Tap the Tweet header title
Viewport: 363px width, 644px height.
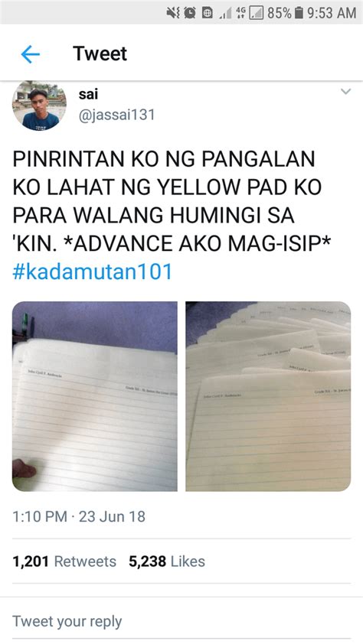tap(100, 54)
